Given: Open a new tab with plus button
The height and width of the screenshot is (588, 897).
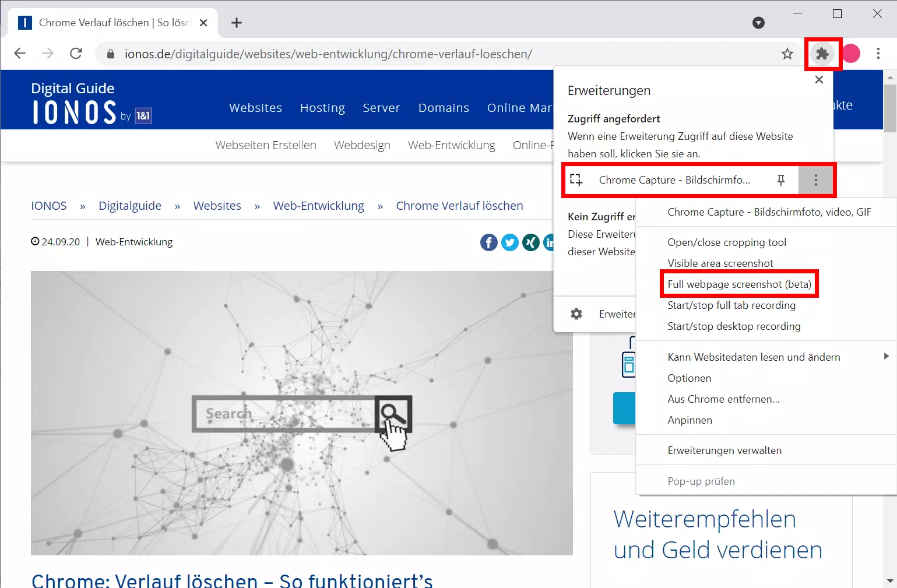Looking at the screenshot, I should click(237, 23).
